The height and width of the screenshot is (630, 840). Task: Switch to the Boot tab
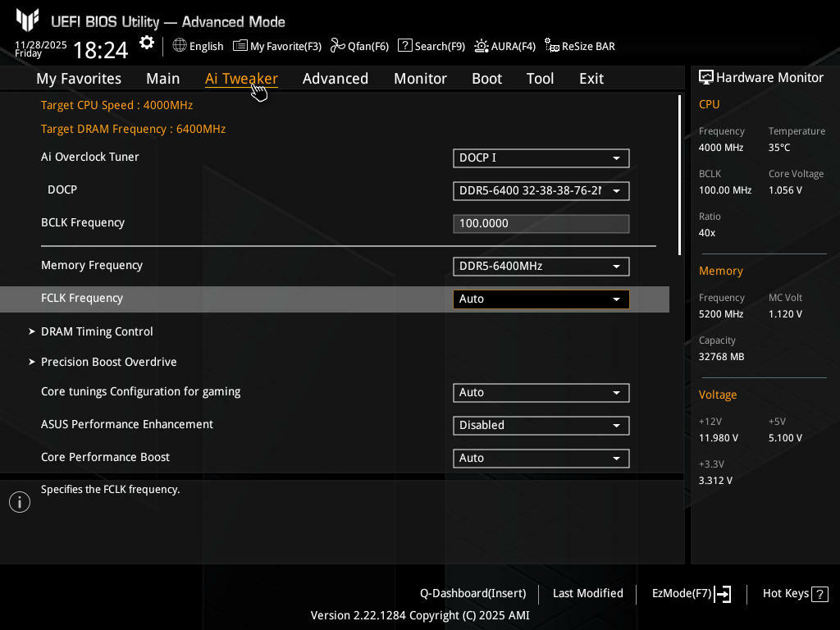(486, 79)
